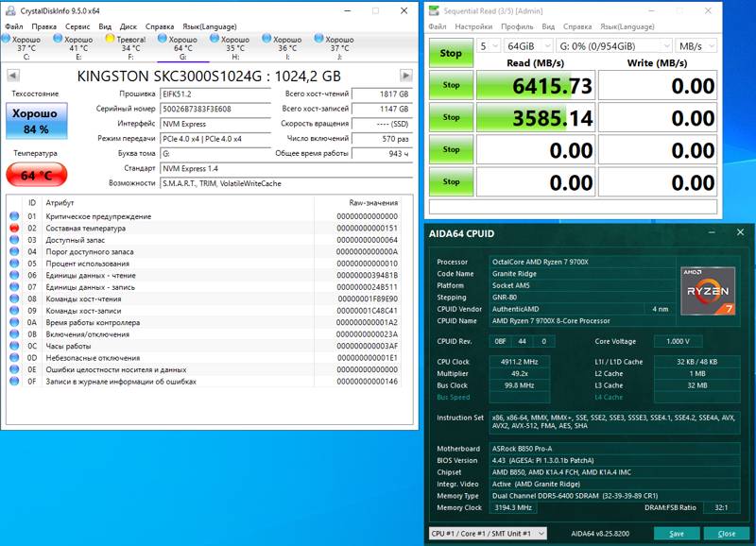This screenshot has height=546, width=756.
Task: Open Сервис menu in CrystalDiskInfo
Action: pyautogui.click(x=77, y=26)
